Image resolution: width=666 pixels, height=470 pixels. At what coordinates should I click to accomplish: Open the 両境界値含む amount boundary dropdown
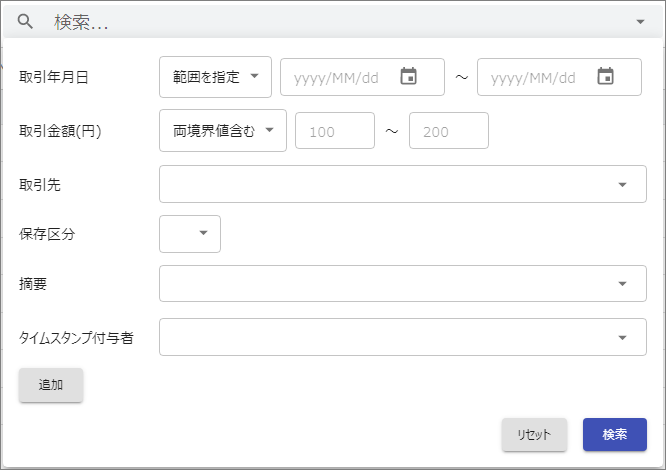click(x=223, y=130)
